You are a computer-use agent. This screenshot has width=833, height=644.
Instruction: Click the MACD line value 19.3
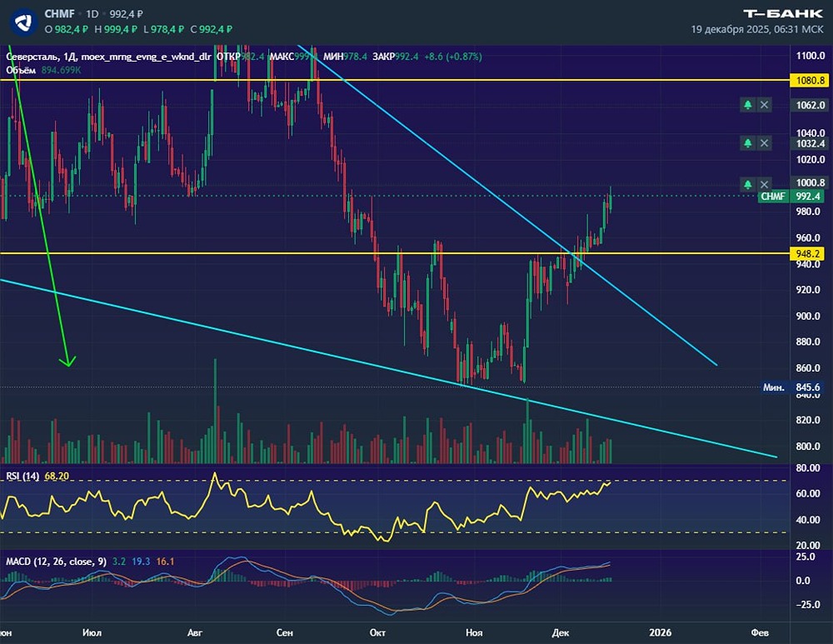coord(142,562)
